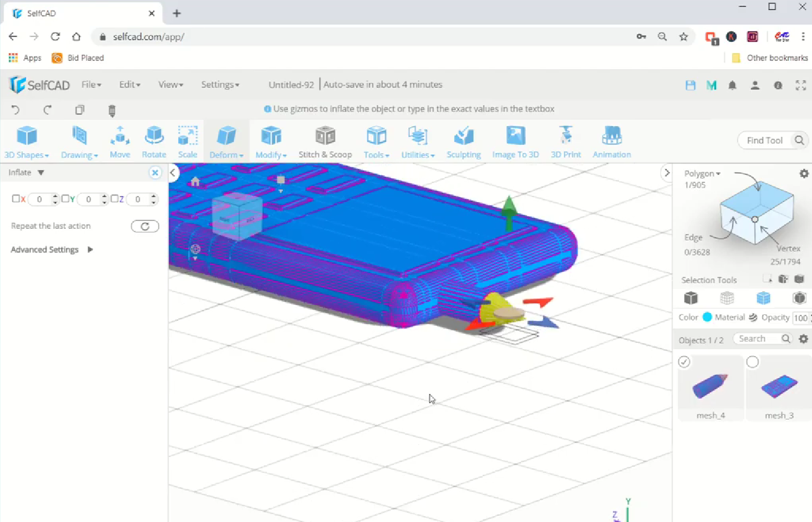The image size is (812, 522).
Task: Select the Scale tool
Action: 188,142
